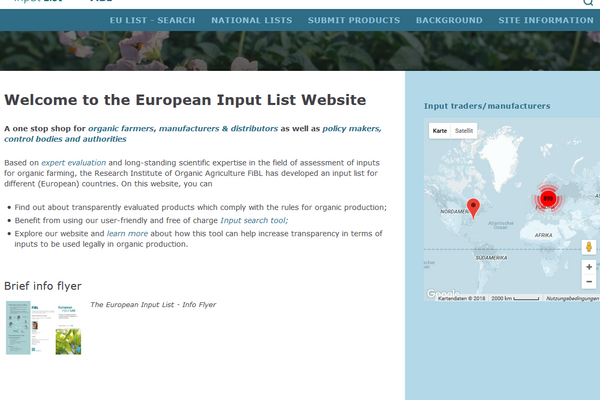Select the Street View pegman icon
600x400 pixels.
pos(589,247)
